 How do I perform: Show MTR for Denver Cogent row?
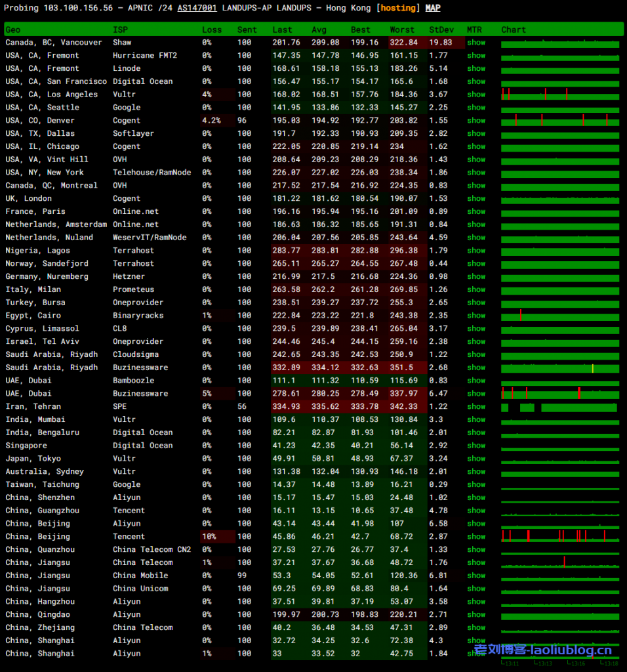coord(476,121)
